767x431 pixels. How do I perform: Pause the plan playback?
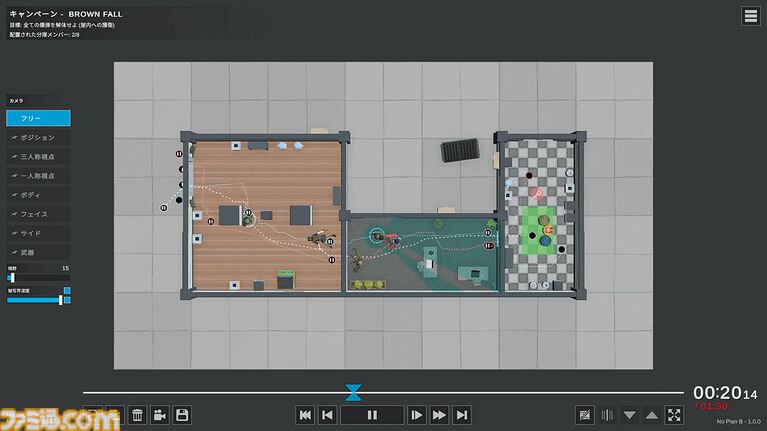point(372,415)
